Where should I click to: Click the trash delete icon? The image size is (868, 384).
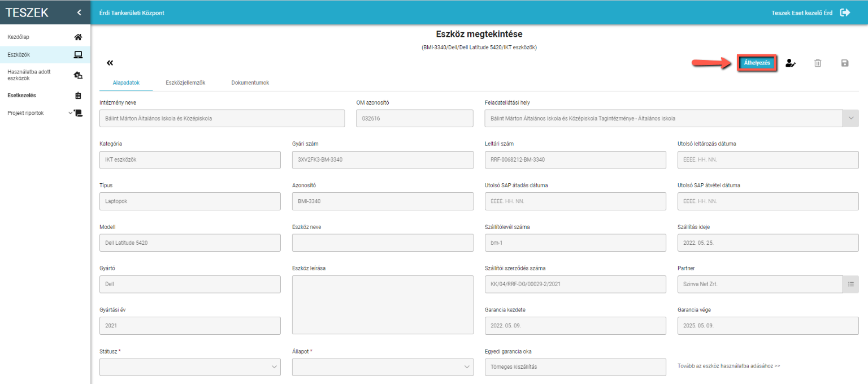[x=818, y=63]
